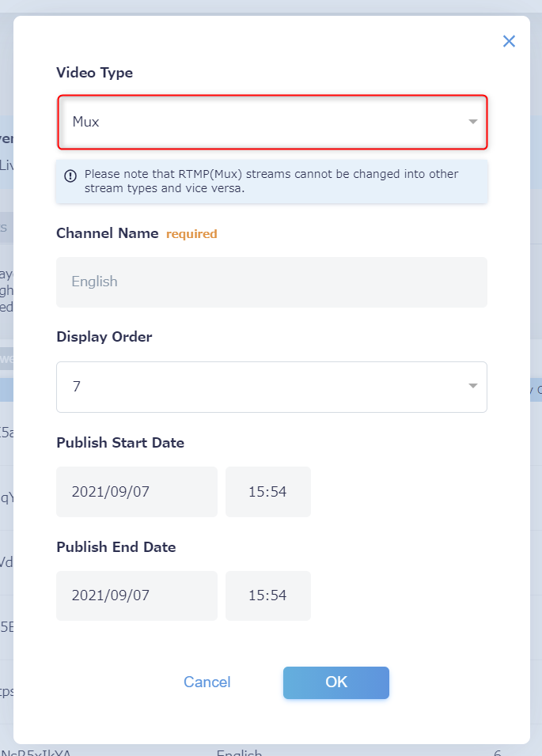Confirm changes with the OK button
This screenshot has width=542, height=756.
[x=336, y=682]
